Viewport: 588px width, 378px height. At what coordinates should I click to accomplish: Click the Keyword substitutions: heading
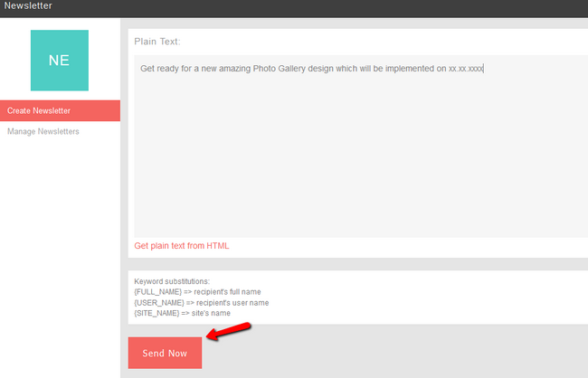172,281
